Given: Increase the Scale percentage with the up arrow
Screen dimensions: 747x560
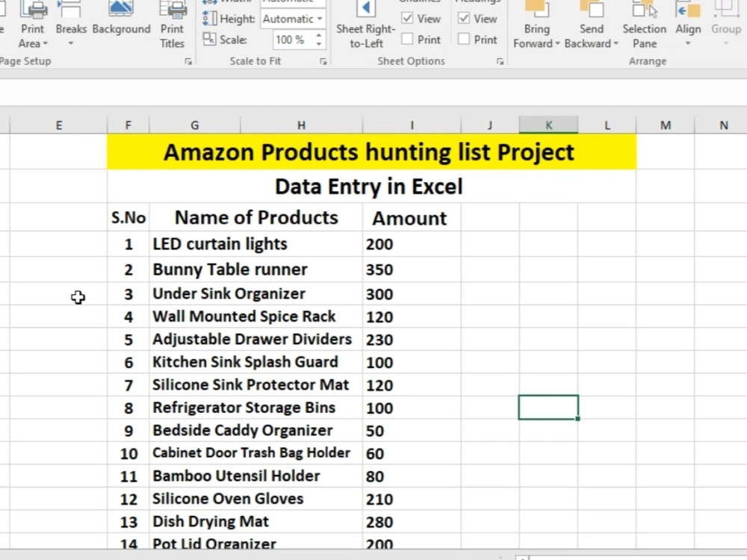Looking at the screenshot, I should point(319,35).
